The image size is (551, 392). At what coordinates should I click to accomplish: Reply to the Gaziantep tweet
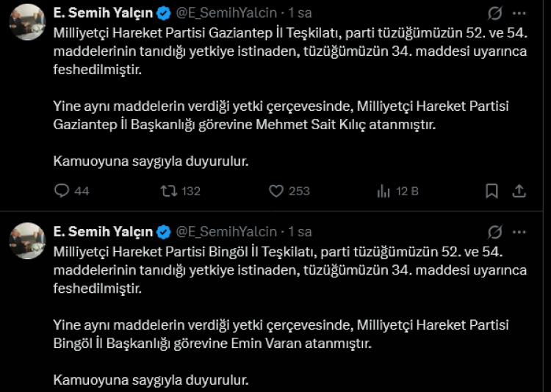click(63, 191)
